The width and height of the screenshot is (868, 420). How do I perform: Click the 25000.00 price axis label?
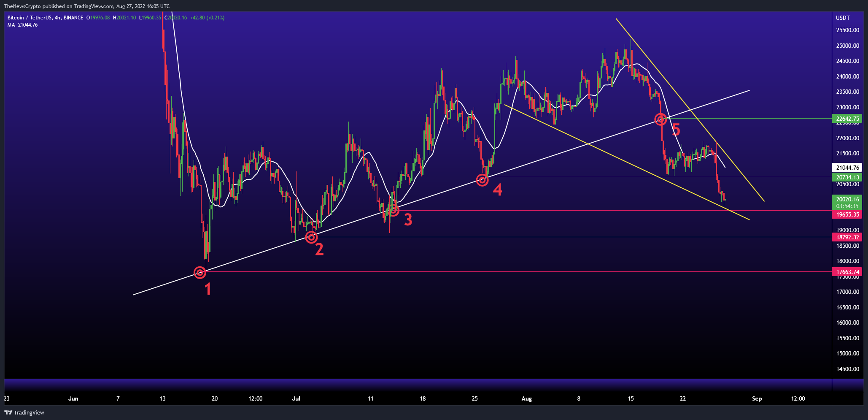tap(848, 46)
